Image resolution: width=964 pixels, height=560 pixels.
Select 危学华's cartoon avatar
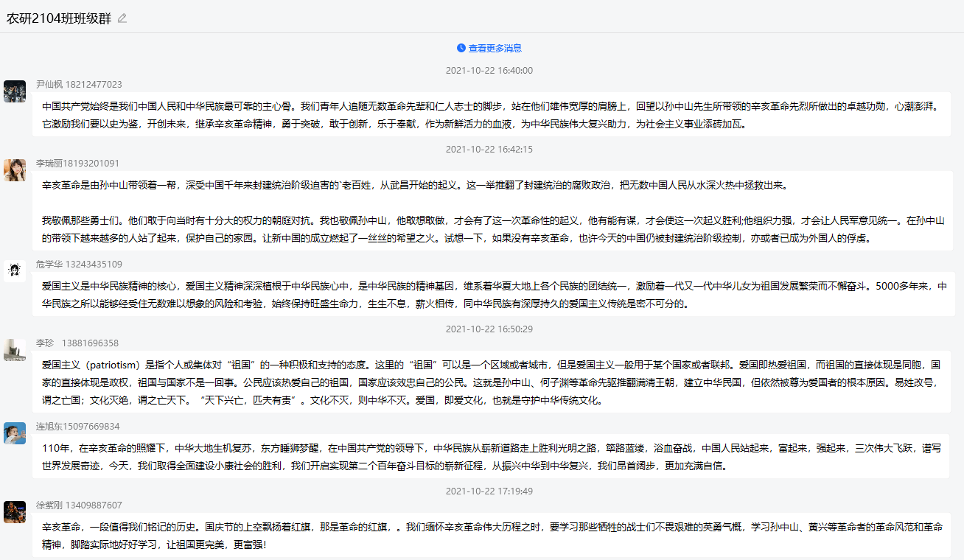[15, 271]
